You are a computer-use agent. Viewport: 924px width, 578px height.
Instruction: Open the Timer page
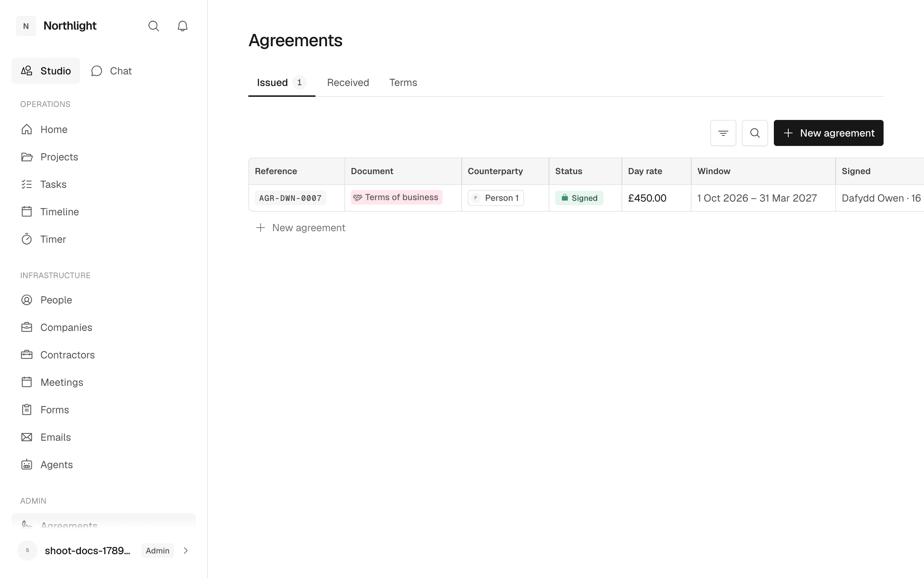104,239
